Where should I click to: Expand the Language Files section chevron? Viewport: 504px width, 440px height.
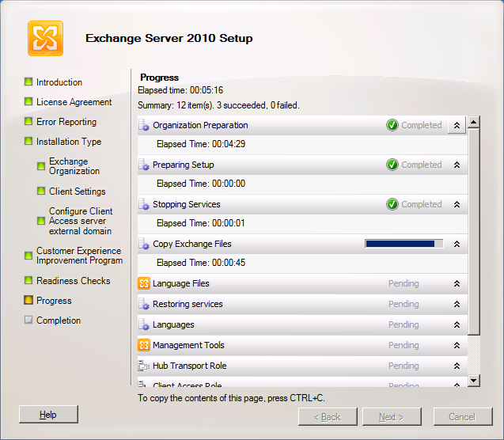coord(457,283)
